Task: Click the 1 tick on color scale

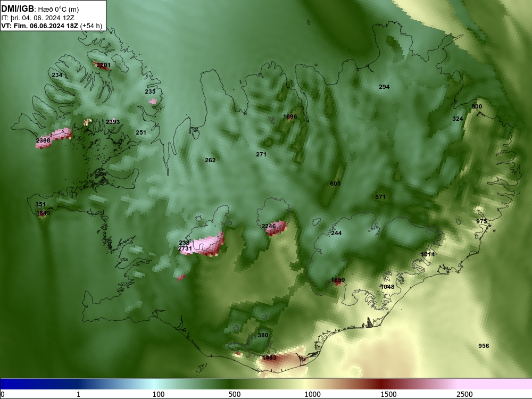Action: click(78, 394)
